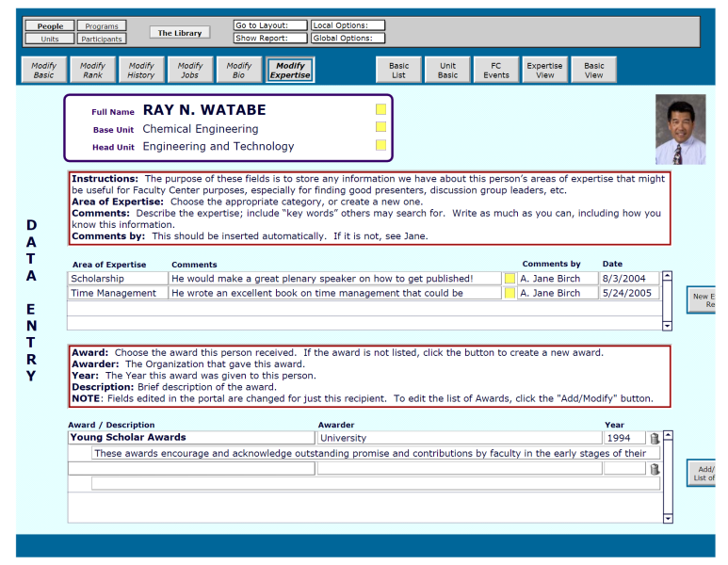Click A. Jane Birch on the 8/3/2004 row

coord(558,279)
